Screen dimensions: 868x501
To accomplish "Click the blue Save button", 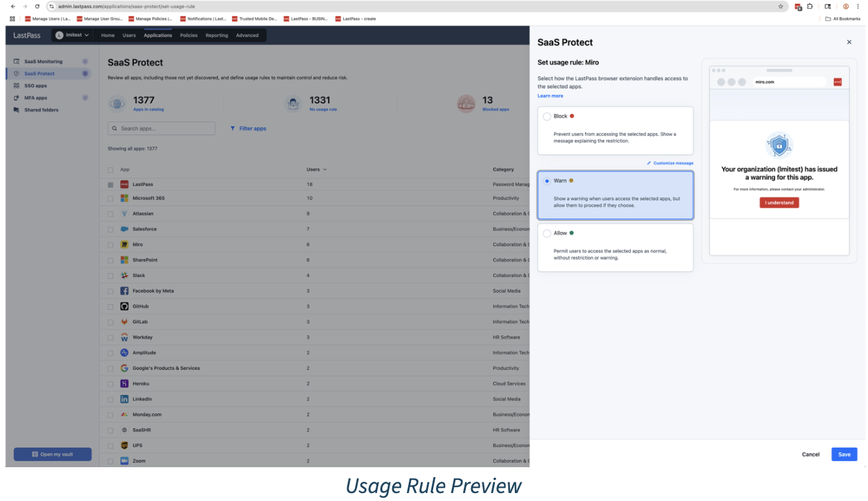I will [x=843, y=455].
